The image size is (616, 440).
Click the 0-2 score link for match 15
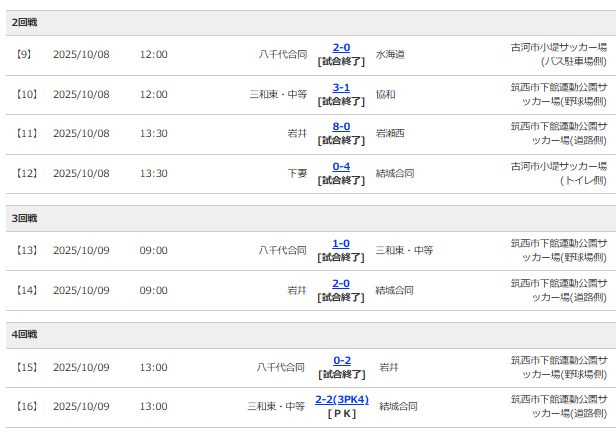[x=341, y=360]
